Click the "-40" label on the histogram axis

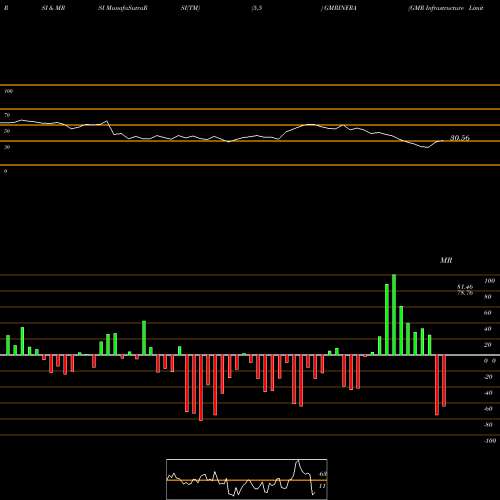pos(488,393)
